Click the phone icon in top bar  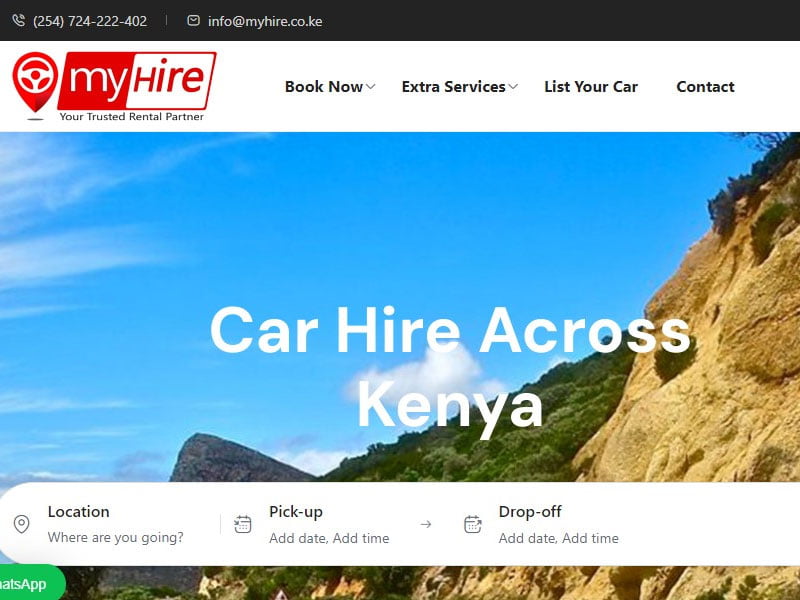tap(19, 20)
